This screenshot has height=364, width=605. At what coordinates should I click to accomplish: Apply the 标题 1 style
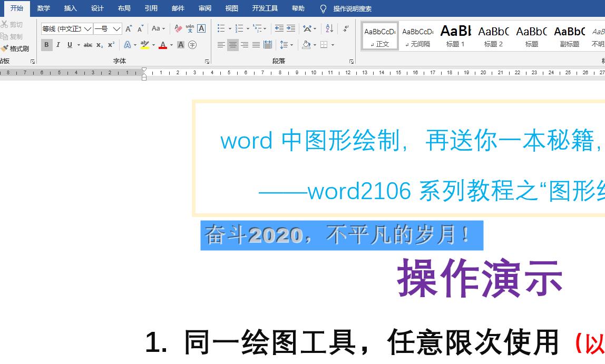[x=455, y=35]
